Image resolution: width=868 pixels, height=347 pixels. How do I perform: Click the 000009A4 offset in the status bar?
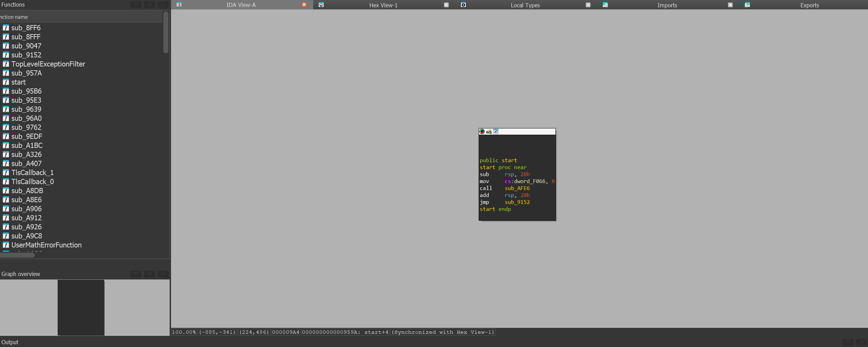coord(286,332)
